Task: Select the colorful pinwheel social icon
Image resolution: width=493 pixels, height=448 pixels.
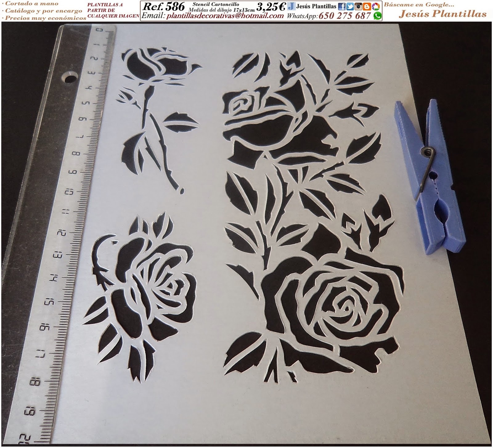Action: [x=375, y=6]
